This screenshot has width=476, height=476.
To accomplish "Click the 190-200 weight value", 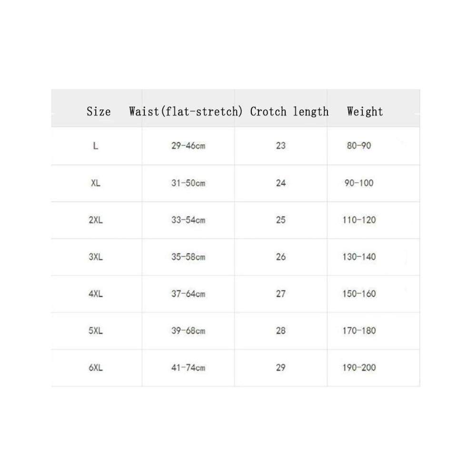I will coord(359,367).
